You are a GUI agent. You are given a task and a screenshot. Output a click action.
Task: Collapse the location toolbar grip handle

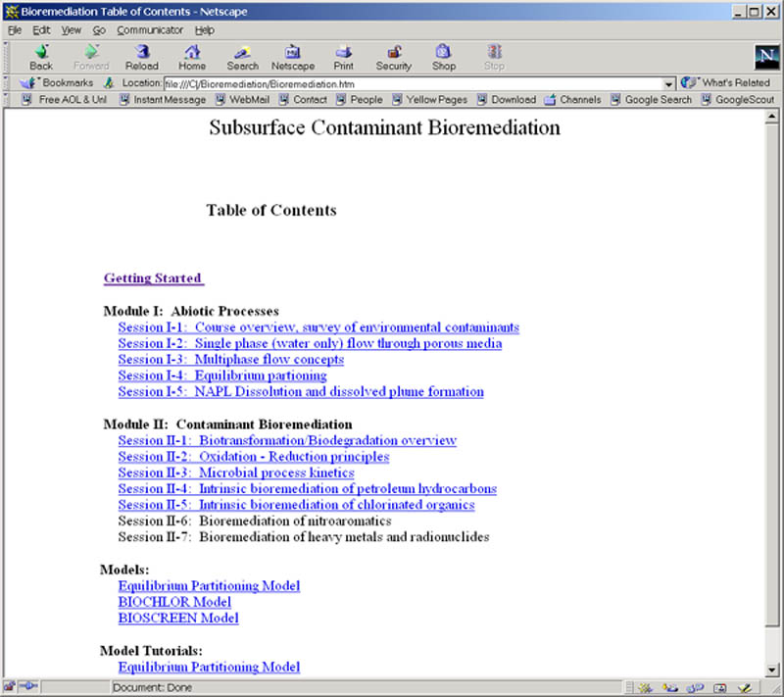point(6,83)
